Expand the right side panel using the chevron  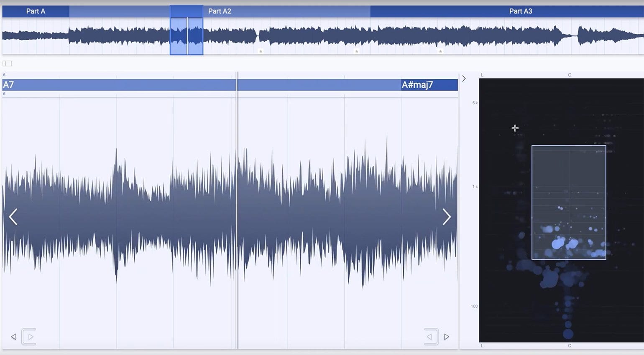coord(464,78)
